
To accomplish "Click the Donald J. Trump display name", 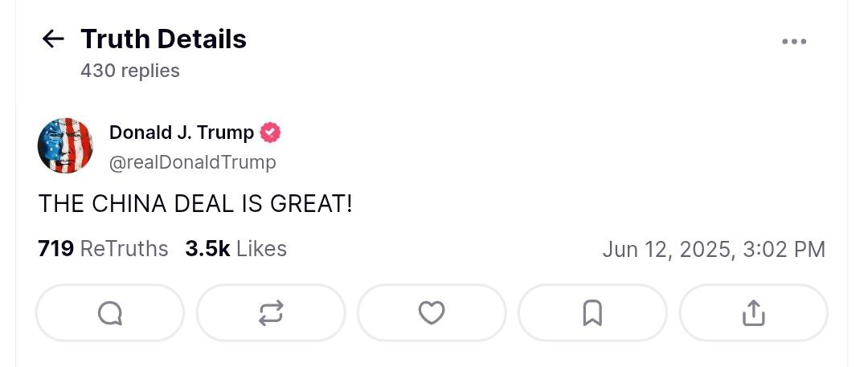I will coord(182,133).
